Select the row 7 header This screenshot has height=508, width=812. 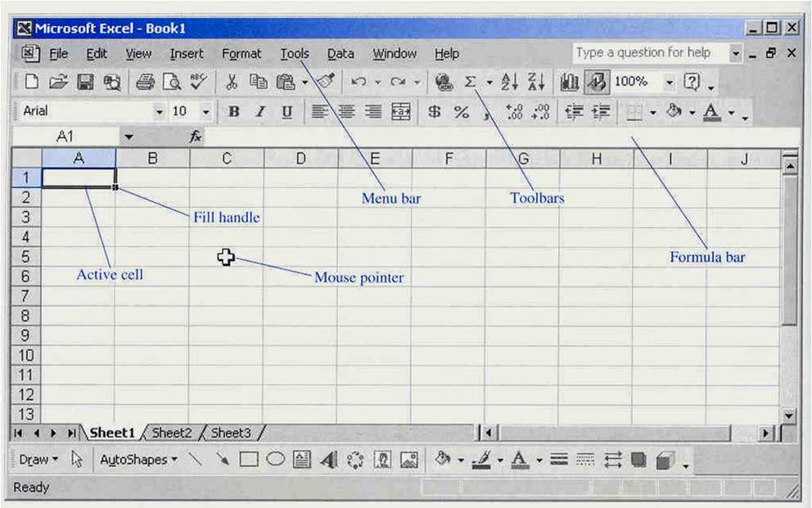pos(25,296)
